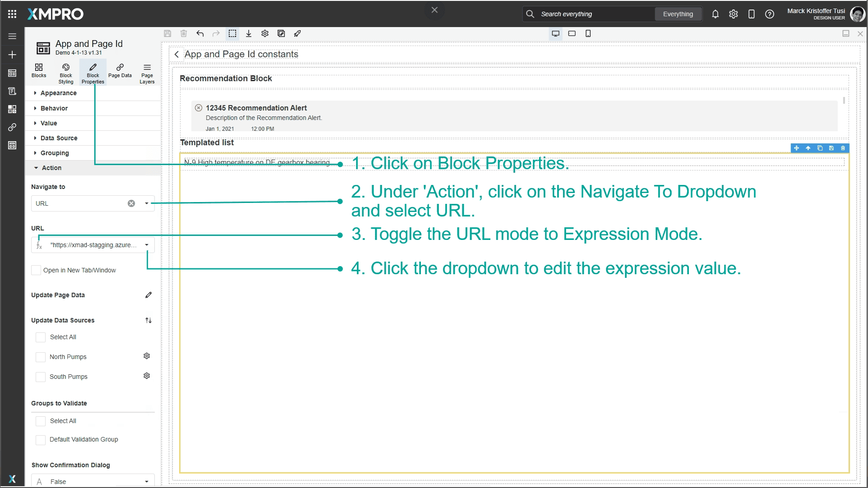Delete the selected Templated list block

click(843, 148)
